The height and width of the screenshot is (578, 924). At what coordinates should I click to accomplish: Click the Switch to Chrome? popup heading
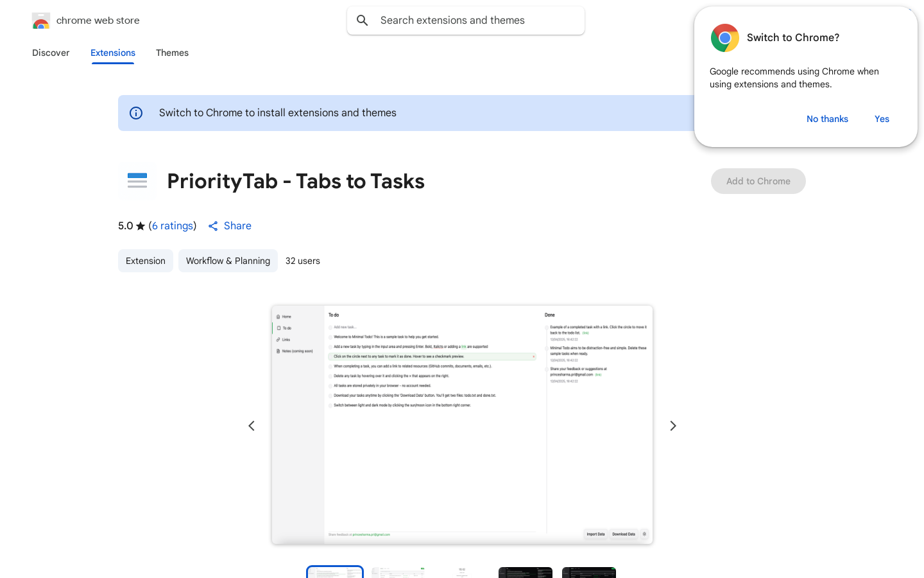click(793, 37)
